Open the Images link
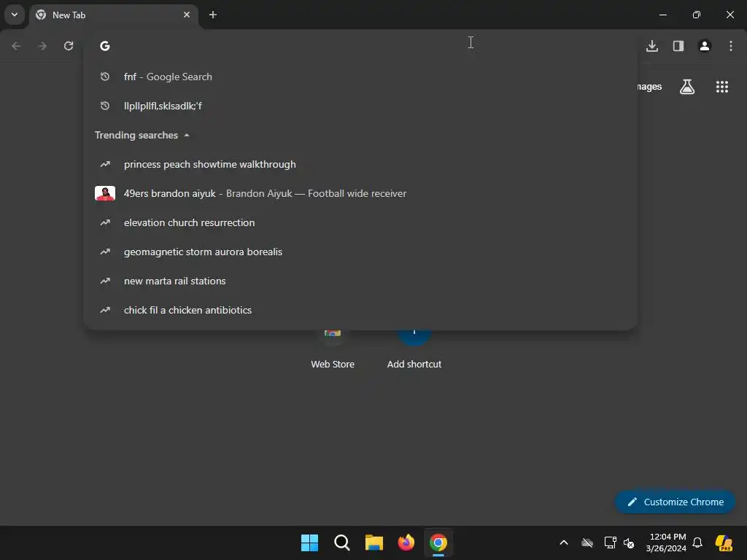 click(649, 87)
